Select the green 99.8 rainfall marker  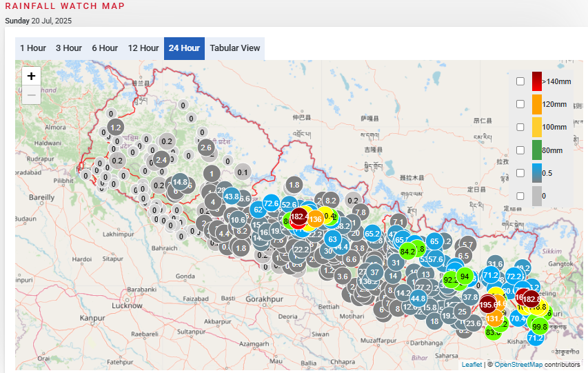tap(539, 327)
